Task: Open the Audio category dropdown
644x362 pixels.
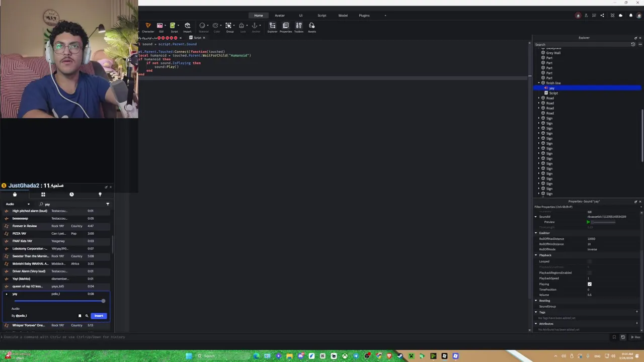Action: coord(18,204)
